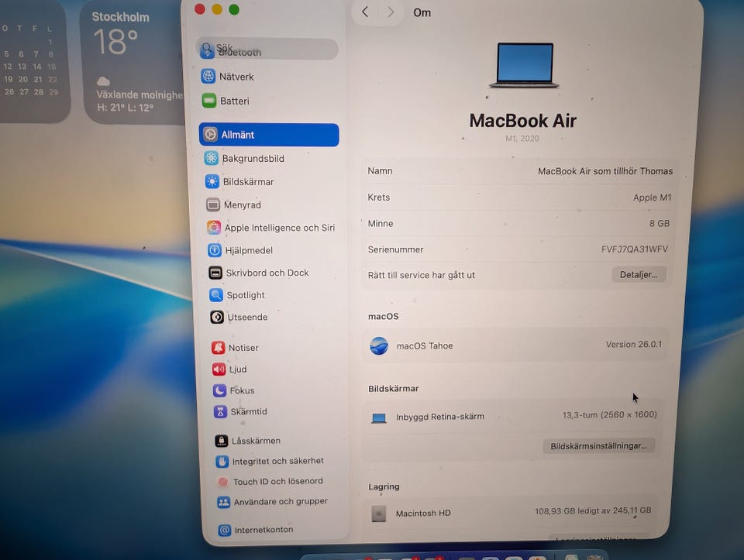Open the Skärmtid hourglass icon
The height and width of the screenshot is (560, 744).
220,411
